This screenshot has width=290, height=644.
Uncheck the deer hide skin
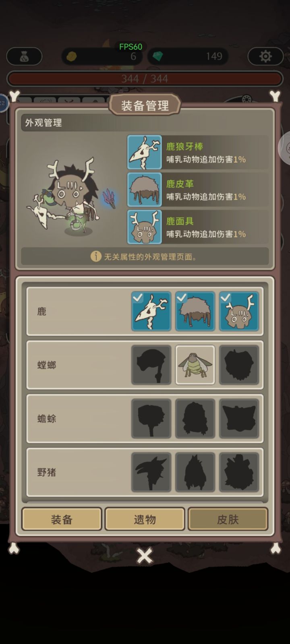coord(195,311)
